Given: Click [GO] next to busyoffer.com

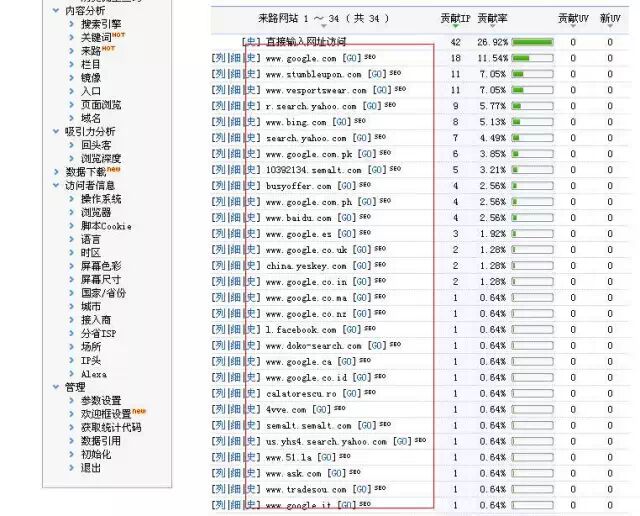Looking at the screenshot, I should point(347,186).
